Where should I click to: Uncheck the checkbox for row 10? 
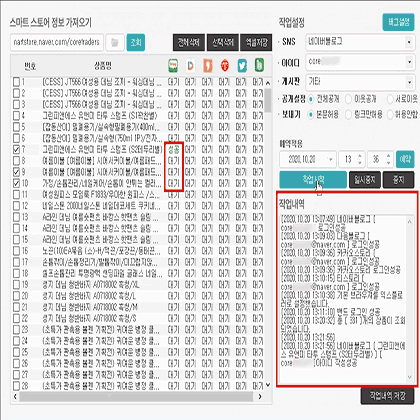click(x=16, y=183)
